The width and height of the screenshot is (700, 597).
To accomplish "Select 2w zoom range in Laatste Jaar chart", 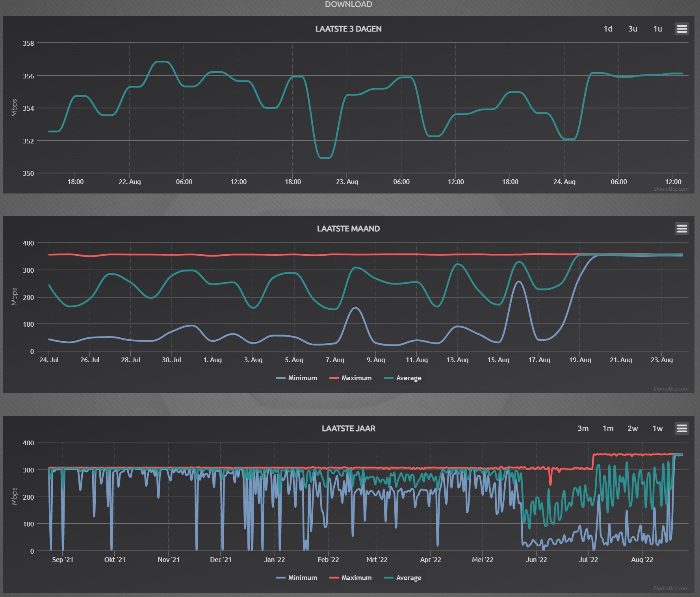I will point(633,428).
